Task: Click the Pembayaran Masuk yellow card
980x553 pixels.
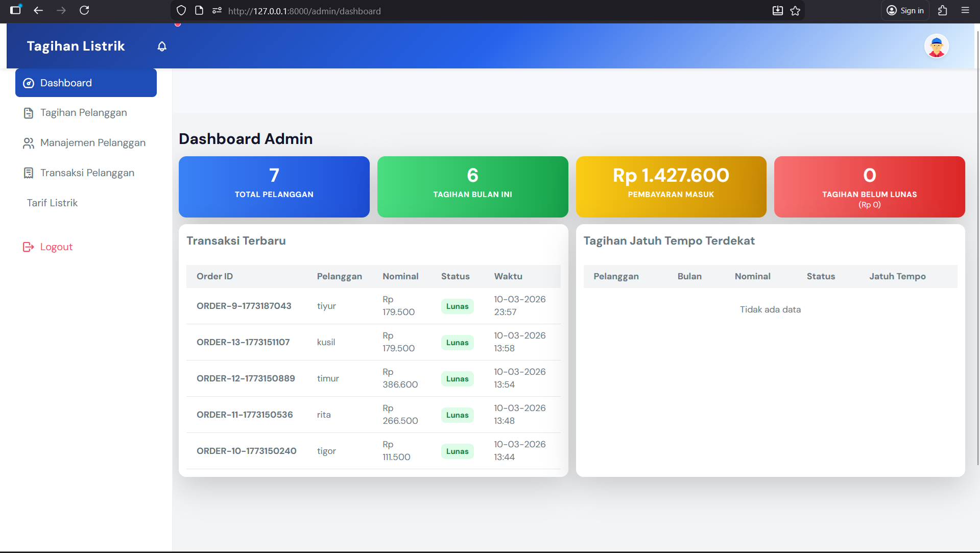Action: coord(671,187)
